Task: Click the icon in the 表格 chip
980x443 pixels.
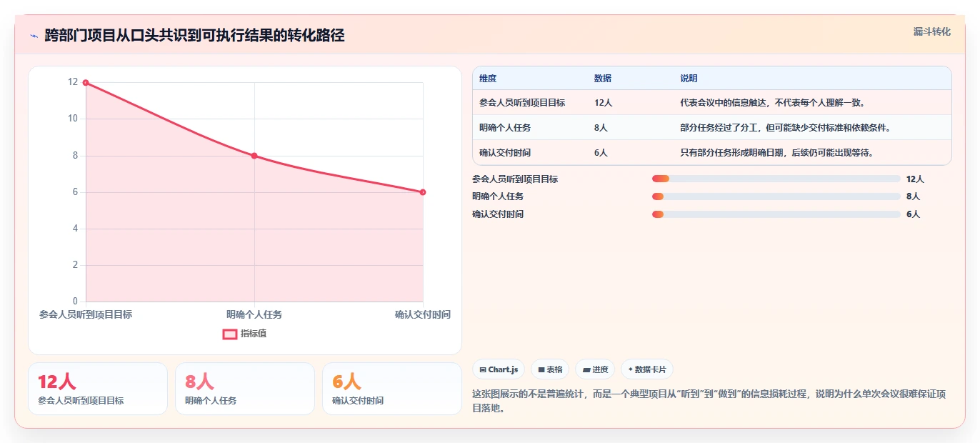Action: click(541, 370)
